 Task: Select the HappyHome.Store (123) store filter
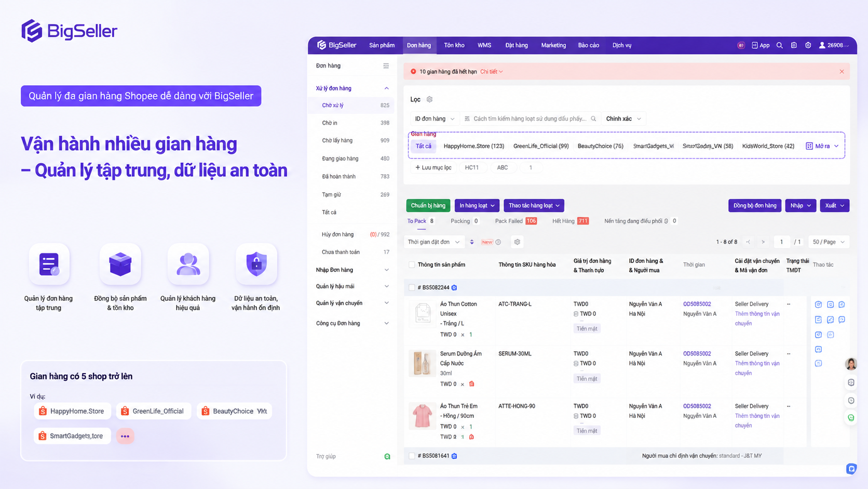(474, 146)
